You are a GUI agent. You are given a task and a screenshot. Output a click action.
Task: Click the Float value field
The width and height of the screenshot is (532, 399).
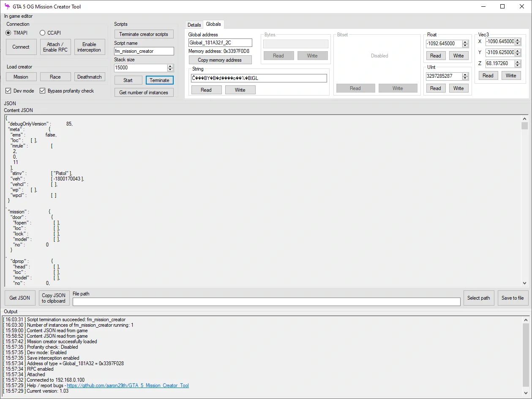point(444,44)
